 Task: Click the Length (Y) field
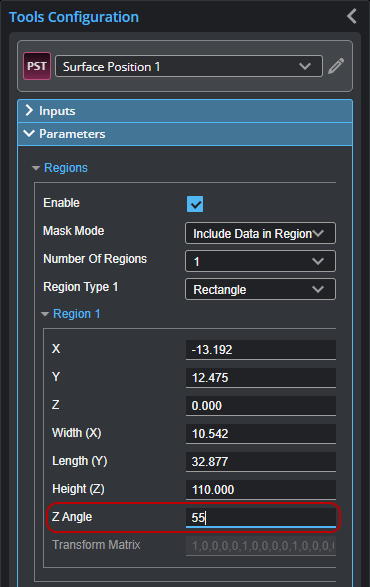point(261,462)
